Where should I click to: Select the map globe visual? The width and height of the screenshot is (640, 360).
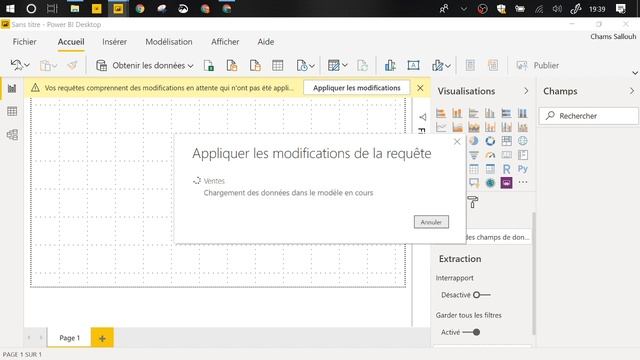[522, 141]
